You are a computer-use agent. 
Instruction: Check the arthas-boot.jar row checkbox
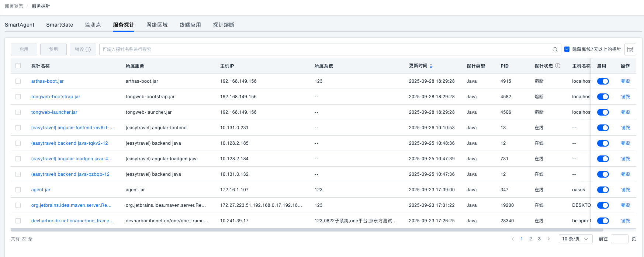pos(18,81)
